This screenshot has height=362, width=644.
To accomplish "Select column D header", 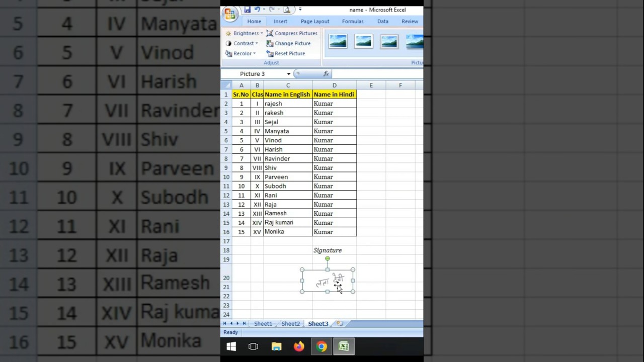I will 334,85.
